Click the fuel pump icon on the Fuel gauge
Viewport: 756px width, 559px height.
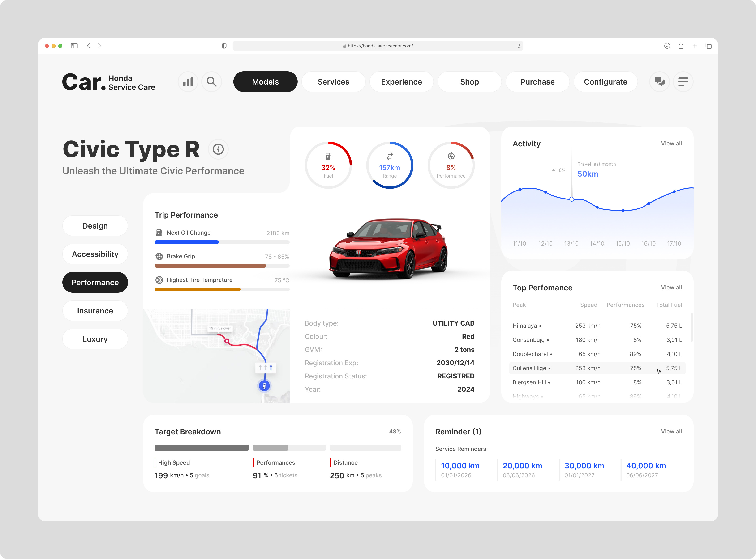[328, 156]
